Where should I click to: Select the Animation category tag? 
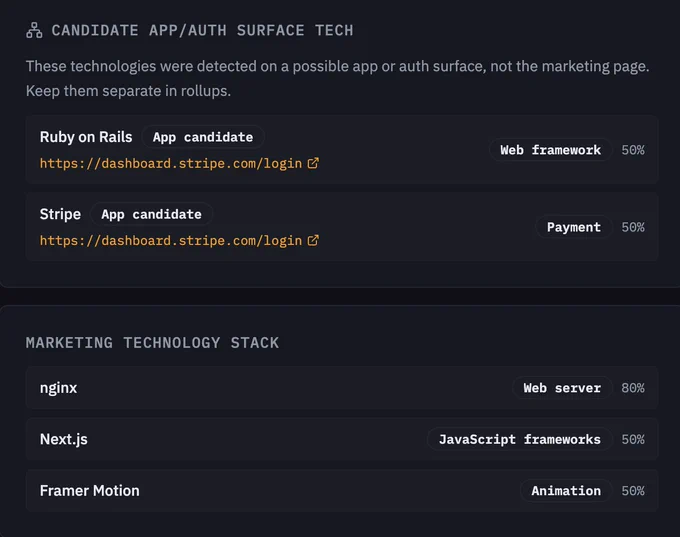tap(566, 491)
